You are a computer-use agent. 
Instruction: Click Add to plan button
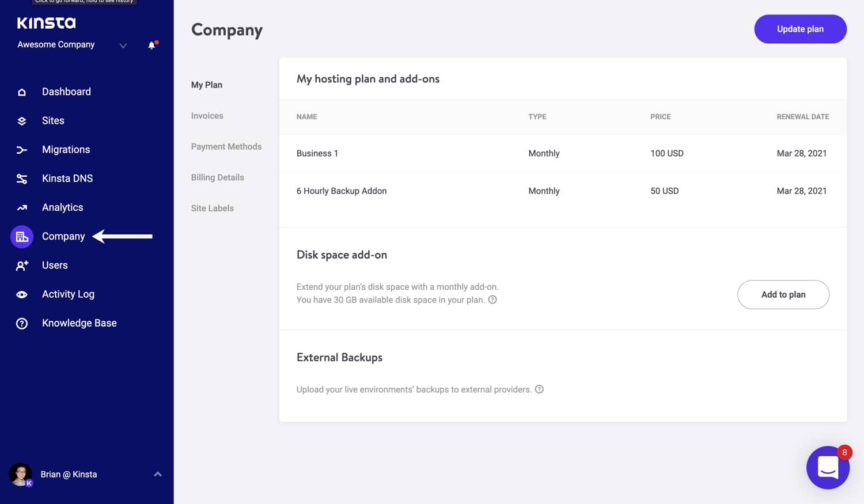coord(783,294)
